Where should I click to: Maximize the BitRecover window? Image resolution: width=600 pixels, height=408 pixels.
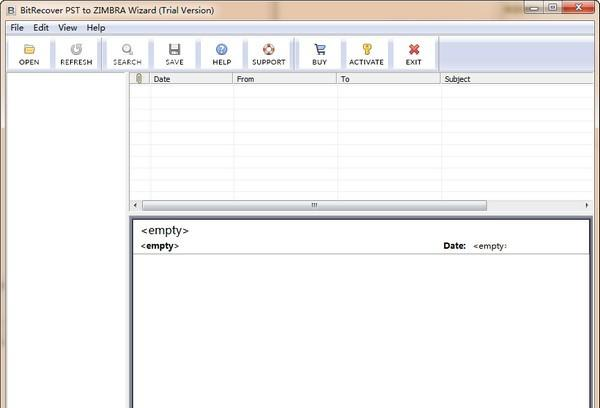[x=553, y=8]
